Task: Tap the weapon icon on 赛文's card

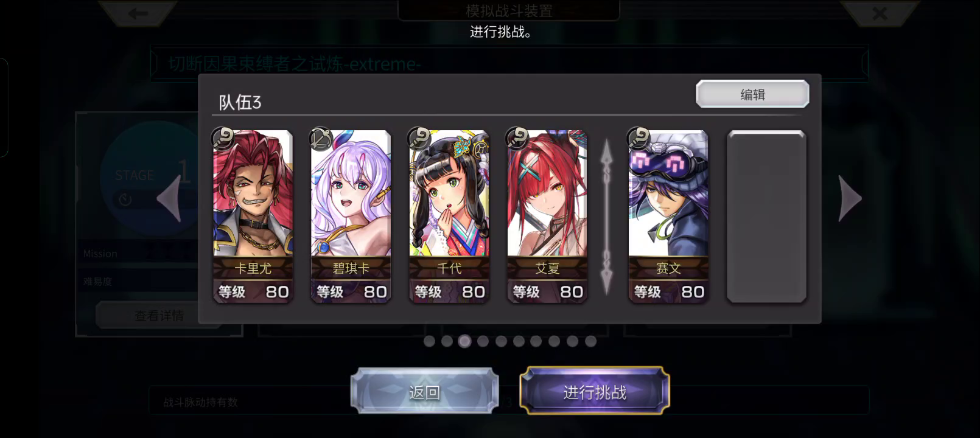Action: [639, 139]
